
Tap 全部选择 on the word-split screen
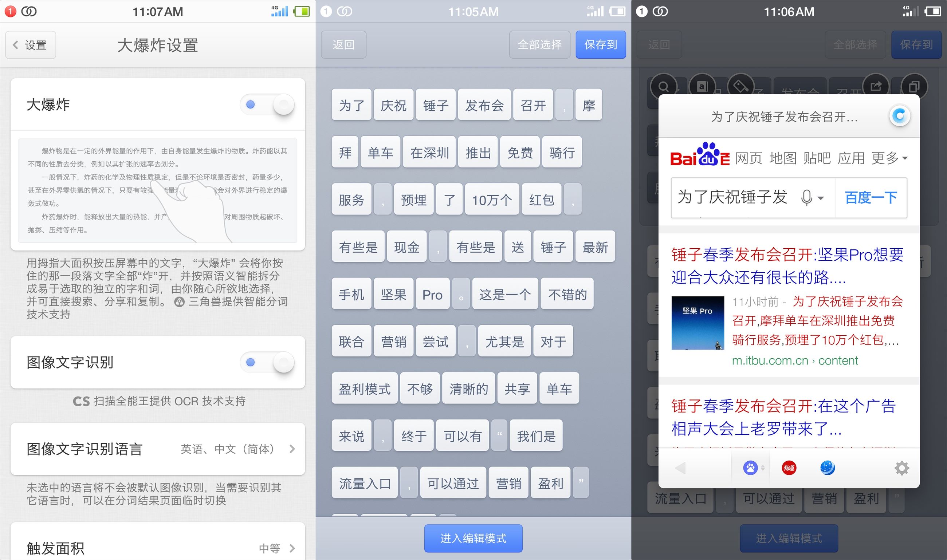pos(539,44)
